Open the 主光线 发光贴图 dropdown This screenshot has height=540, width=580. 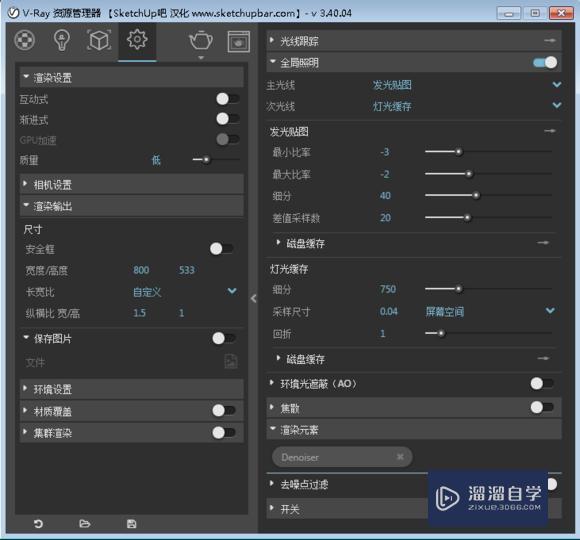[x=466, y=85]
